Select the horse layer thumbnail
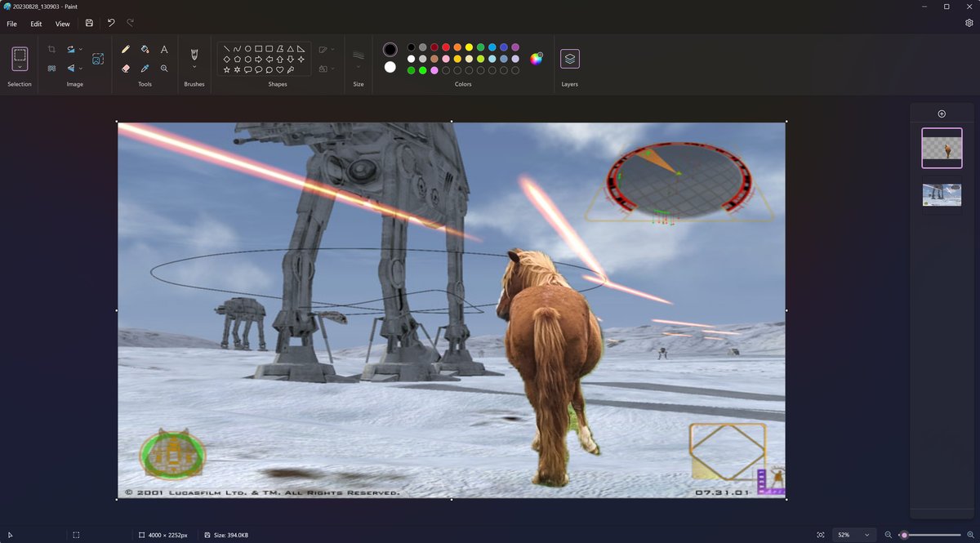The image size is (980, 543). coord(942,149)
